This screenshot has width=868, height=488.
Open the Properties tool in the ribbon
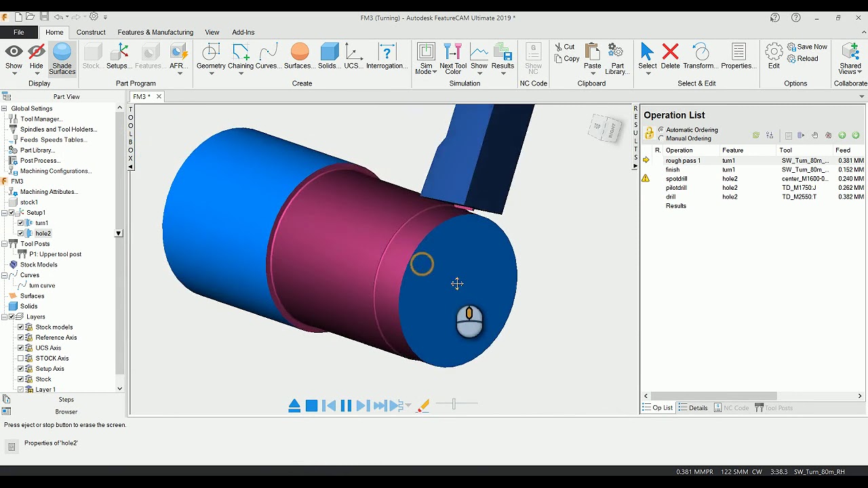[738, 57]
